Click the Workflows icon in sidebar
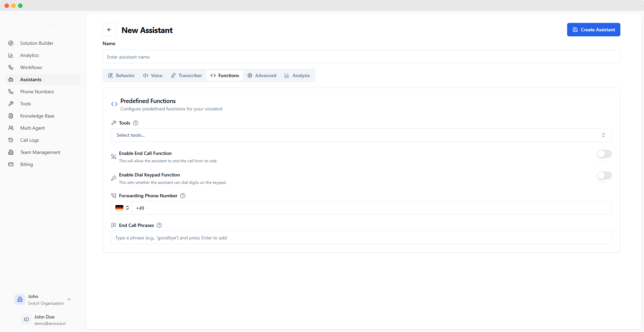The height and width of the screenshot is (332, 644). point(11,67)
